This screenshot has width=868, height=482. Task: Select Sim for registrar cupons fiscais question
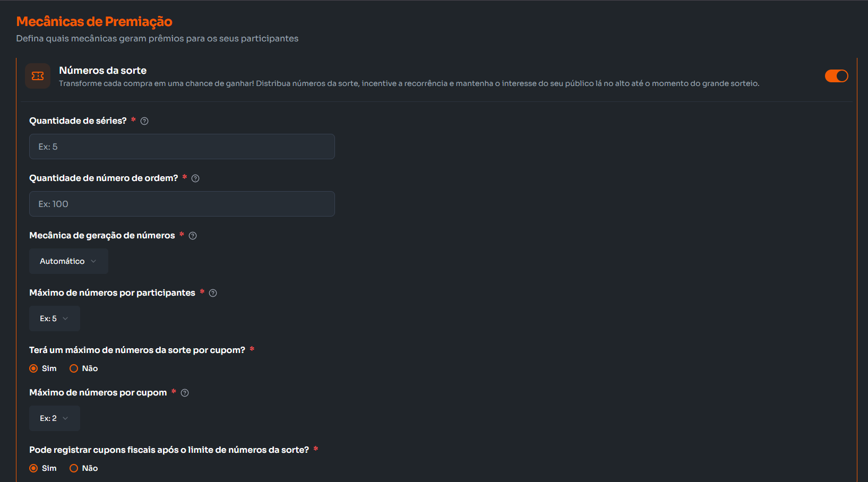34,468
